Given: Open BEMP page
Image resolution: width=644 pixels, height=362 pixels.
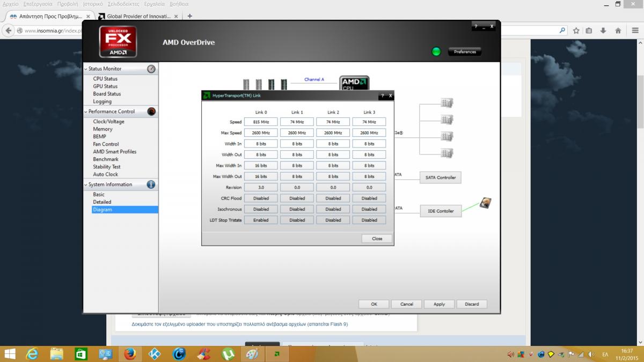Looking at the screenshot, I should click(x=99, y=137).
